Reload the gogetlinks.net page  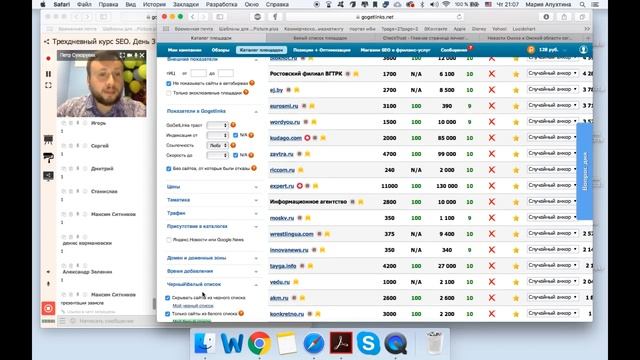pyautogui.click(x=459, y=17)
